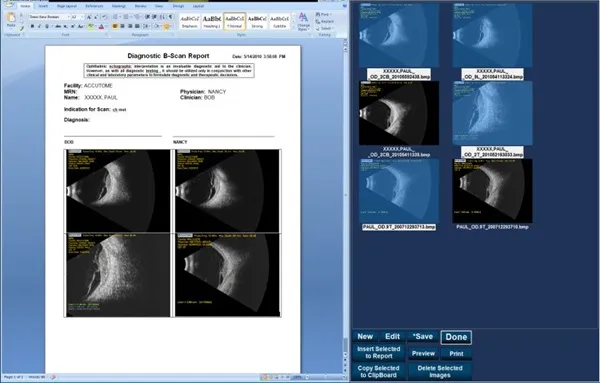
Task: Click Insert Selected to Report
Action: (378, 352)
